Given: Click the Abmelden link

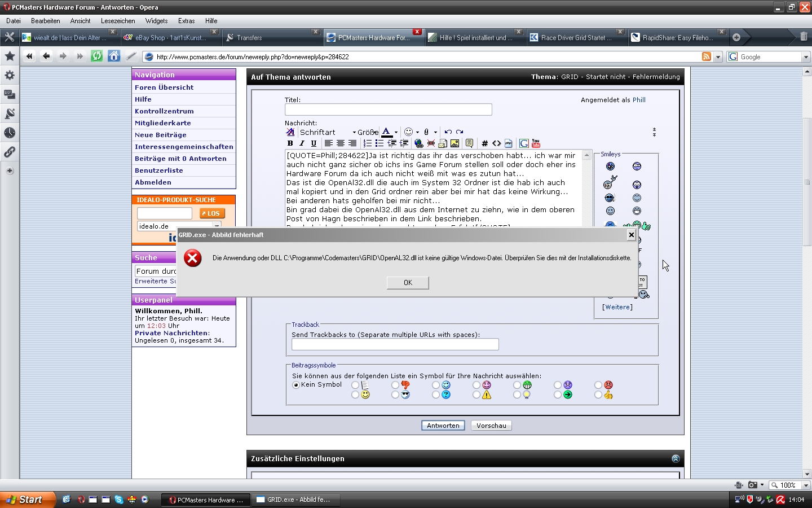Looking at the screenshot, I should pos(153,182).
